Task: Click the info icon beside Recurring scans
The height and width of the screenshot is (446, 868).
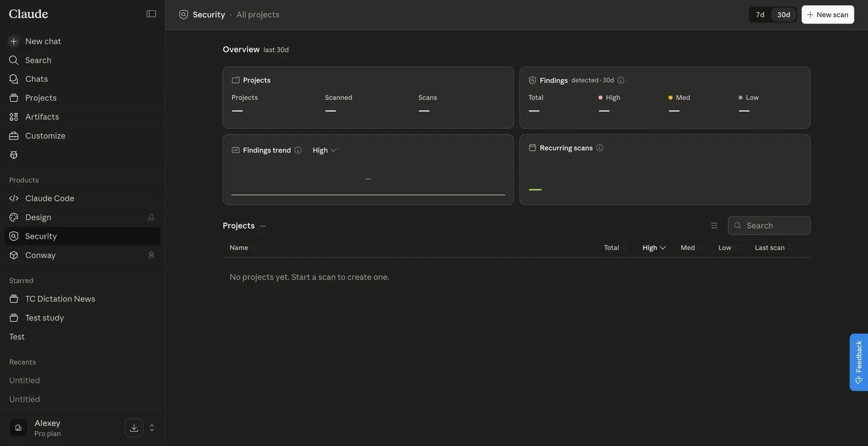Action: (599, 148)
